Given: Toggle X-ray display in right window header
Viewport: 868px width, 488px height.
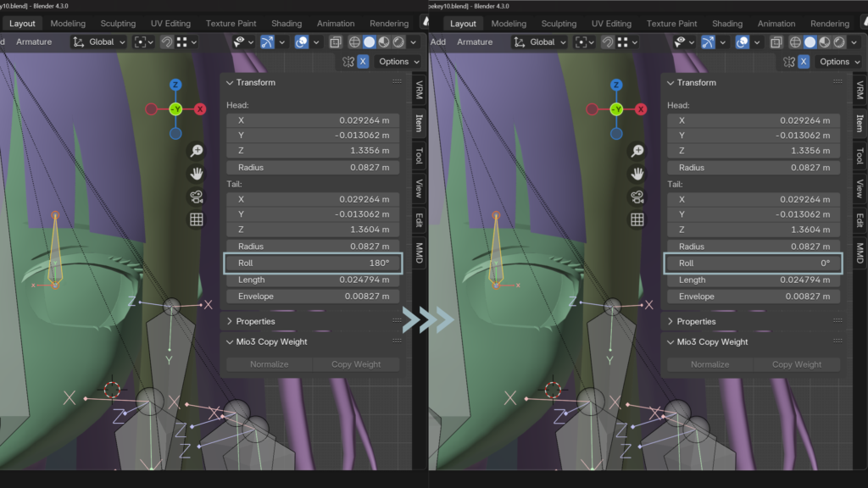Looking at the screenshot, I should (777, 42).
